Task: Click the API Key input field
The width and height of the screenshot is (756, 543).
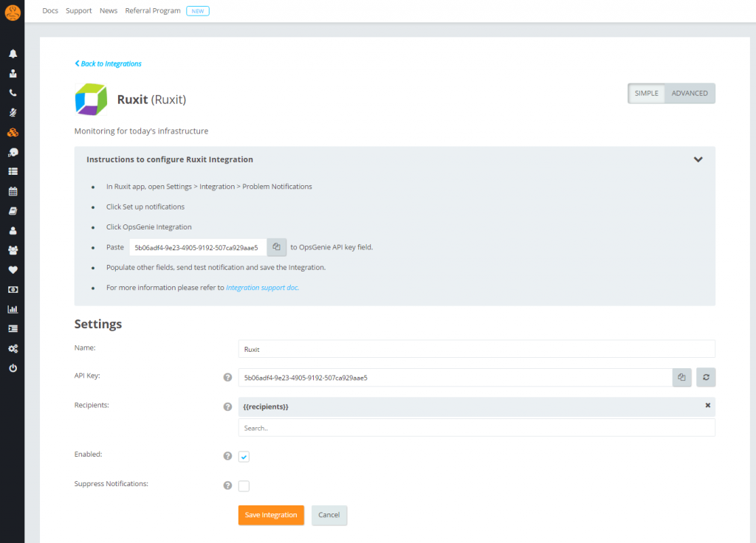Action: 455,377
